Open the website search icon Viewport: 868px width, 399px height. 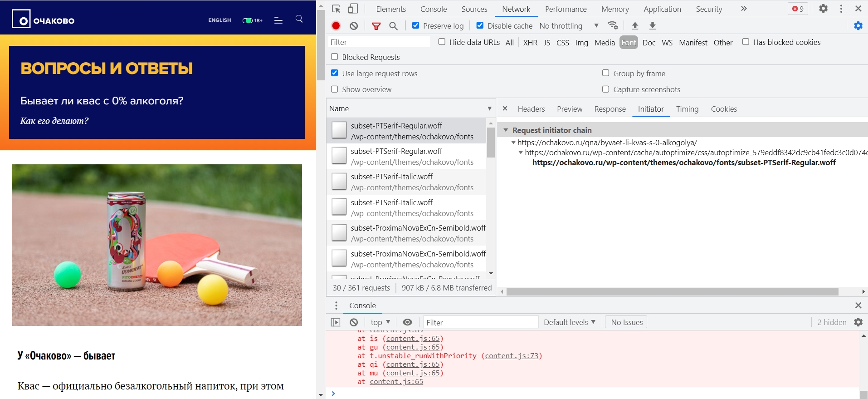click(x=299, y=19)
